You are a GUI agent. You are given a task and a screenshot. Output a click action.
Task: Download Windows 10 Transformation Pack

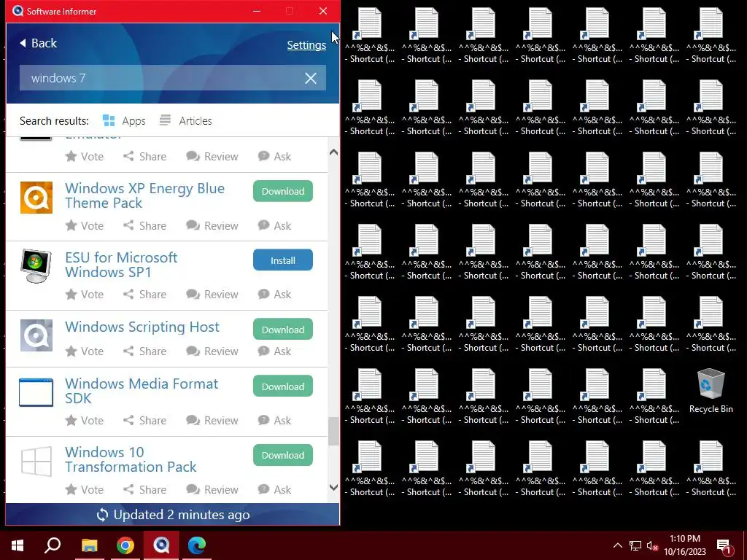pyautogui.click(x=283, y=455)
